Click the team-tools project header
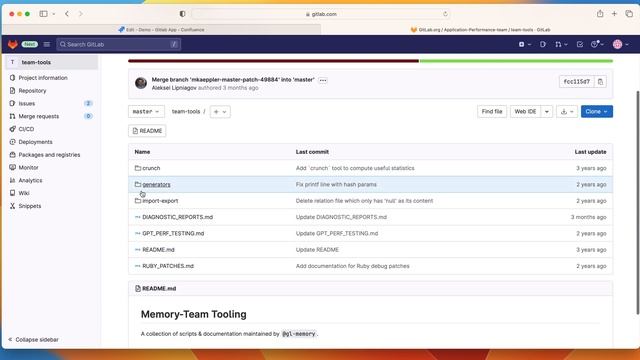640x360 pixels. coord(51,62)
